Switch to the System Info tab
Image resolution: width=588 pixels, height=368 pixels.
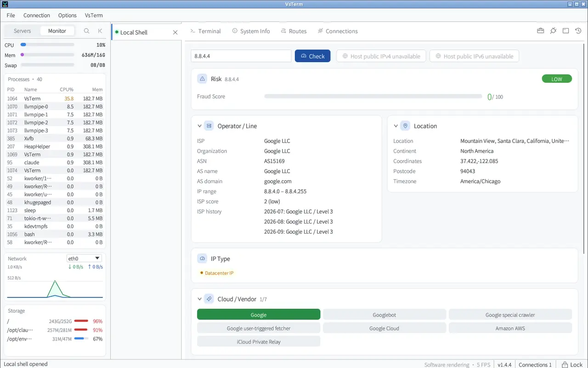coord(251,31)
